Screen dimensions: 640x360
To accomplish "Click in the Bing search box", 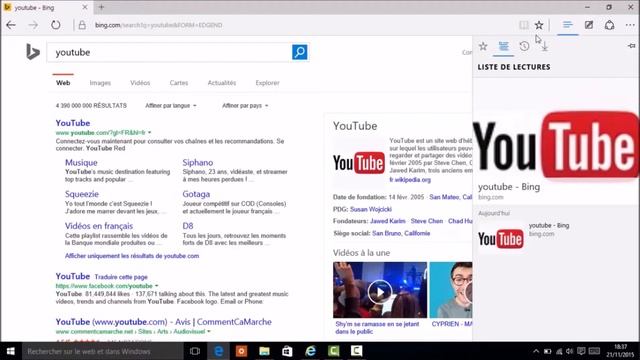I will pos(169,52).
